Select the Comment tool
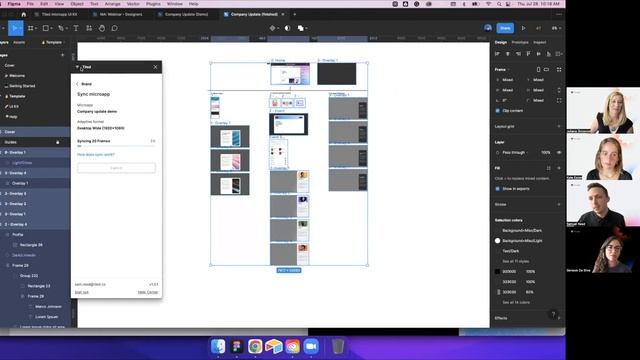 click(115, 28)
